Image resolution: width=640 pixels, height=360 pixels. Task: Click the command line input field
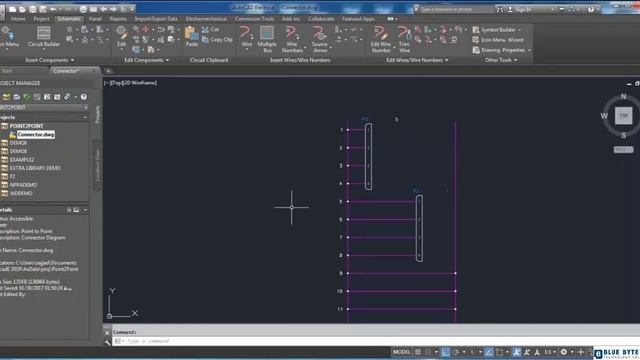click(376, 341)
